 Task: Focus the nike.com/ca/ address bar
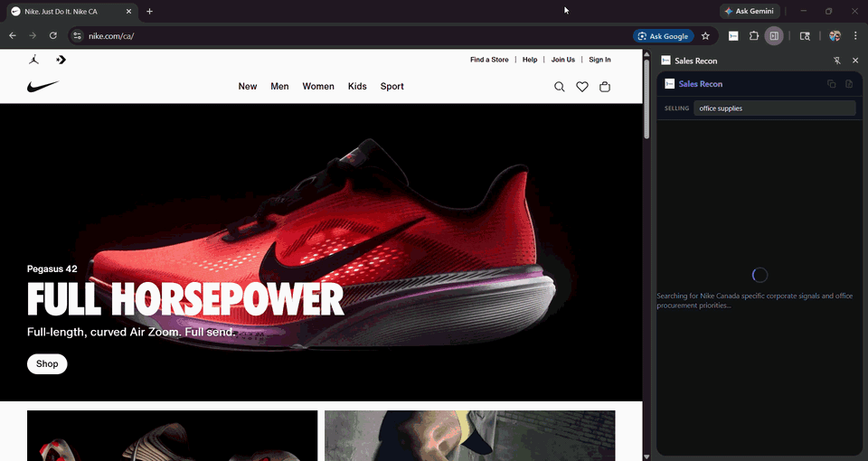354,36
